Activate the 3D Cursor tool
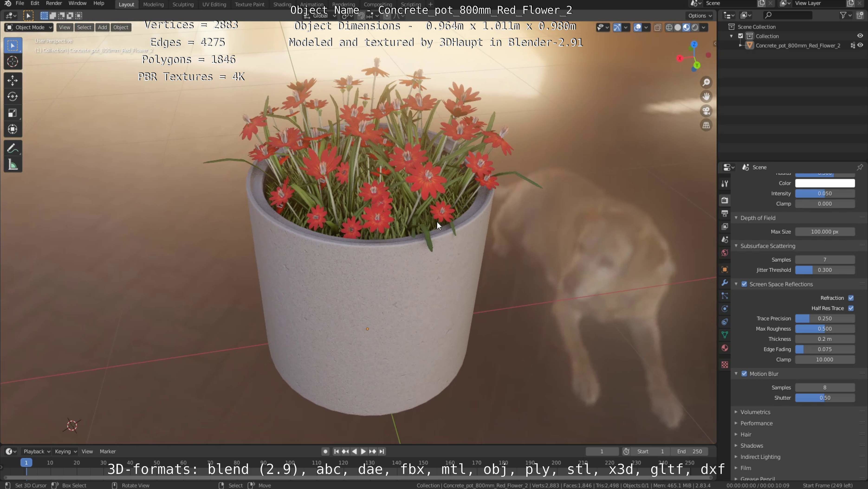868x489 pixels. (13, 62)
